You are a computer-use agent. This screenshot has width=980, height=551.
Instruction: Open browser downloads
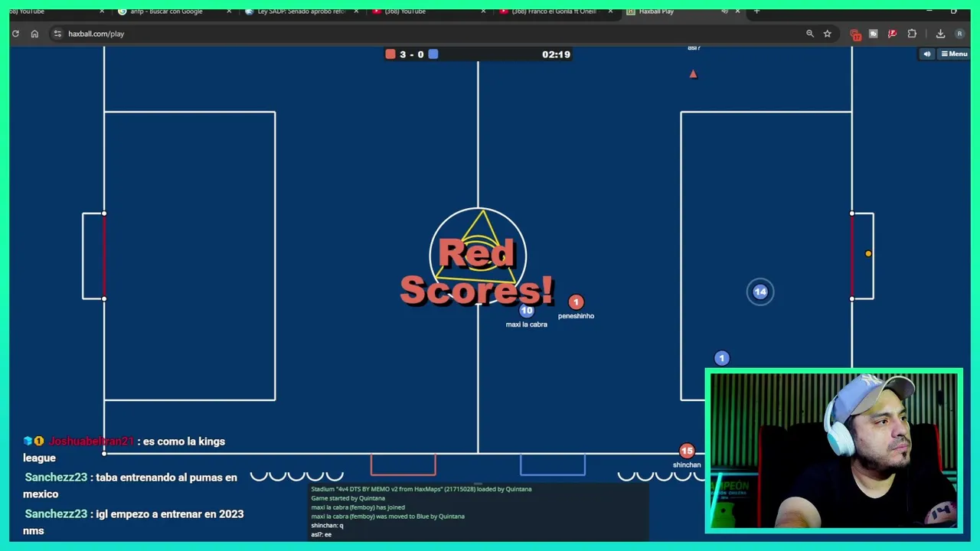tap(940, 34)
